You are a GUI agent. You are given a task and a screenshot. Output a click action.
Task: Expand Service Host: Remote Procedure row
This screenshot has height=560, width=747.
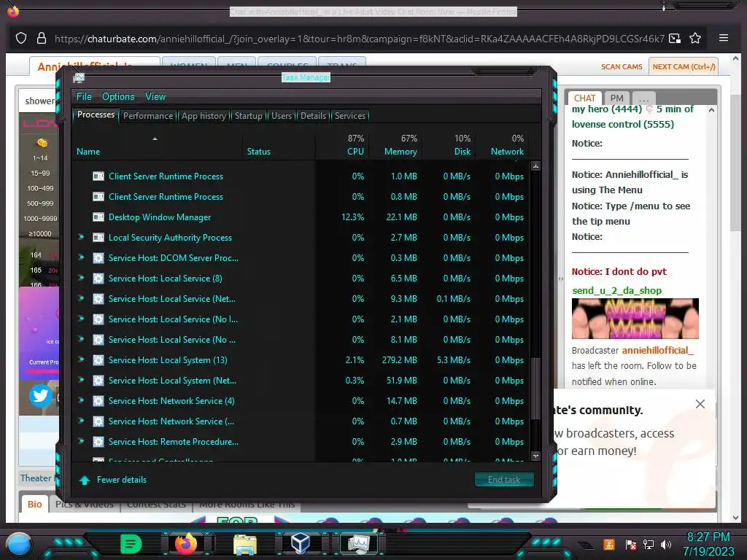[81, 441]
